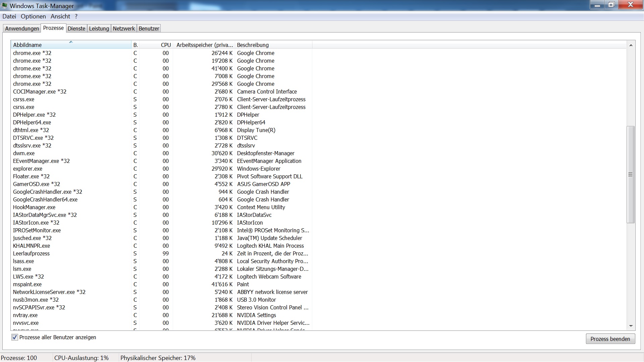Viewport: 644px width, 362px height.
Task: Click the Prozess beenden button
Action: (x=610, y=339)
